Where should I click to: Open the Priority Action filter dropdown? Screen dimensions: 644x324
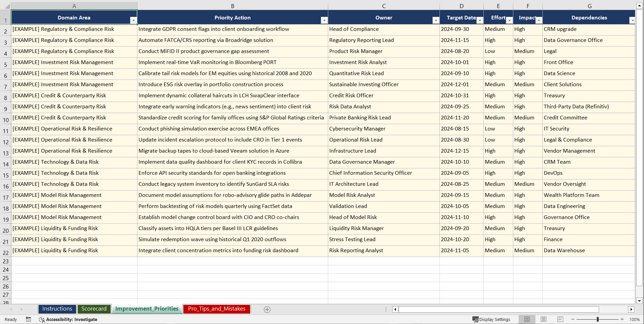pyautogui.click(x=324, y=20)
